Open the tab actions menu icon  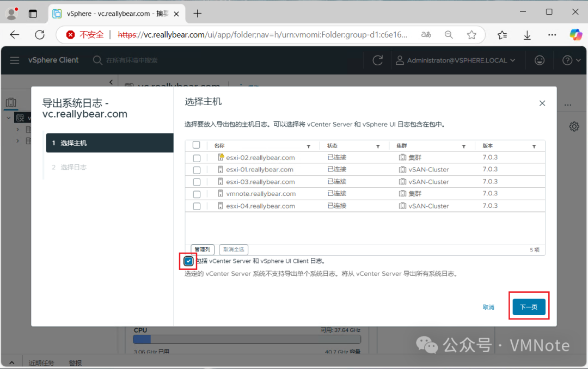tap(33, 14)
